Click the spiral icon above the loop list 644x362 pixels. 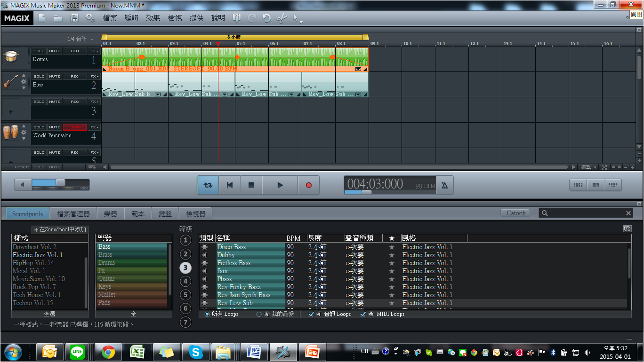[x=627, y=229]
